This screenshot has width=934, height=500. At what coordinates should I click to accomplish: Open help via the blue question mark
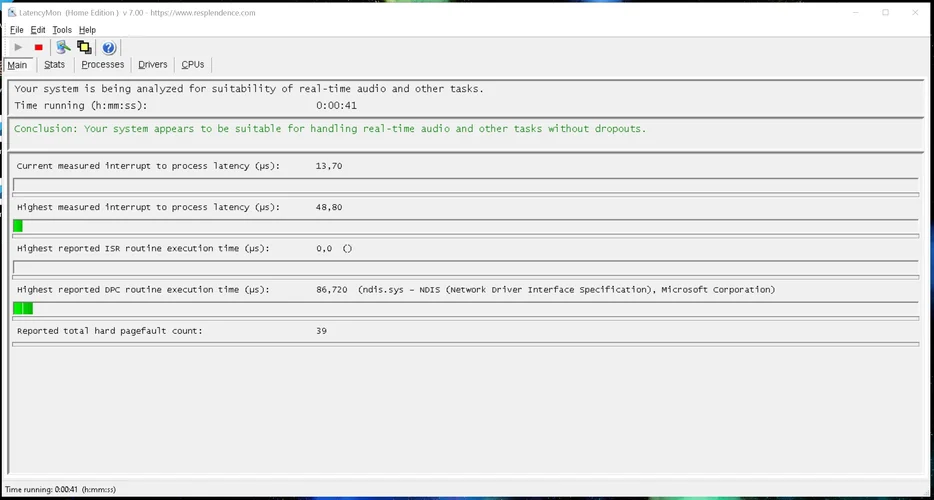[108, 48]
